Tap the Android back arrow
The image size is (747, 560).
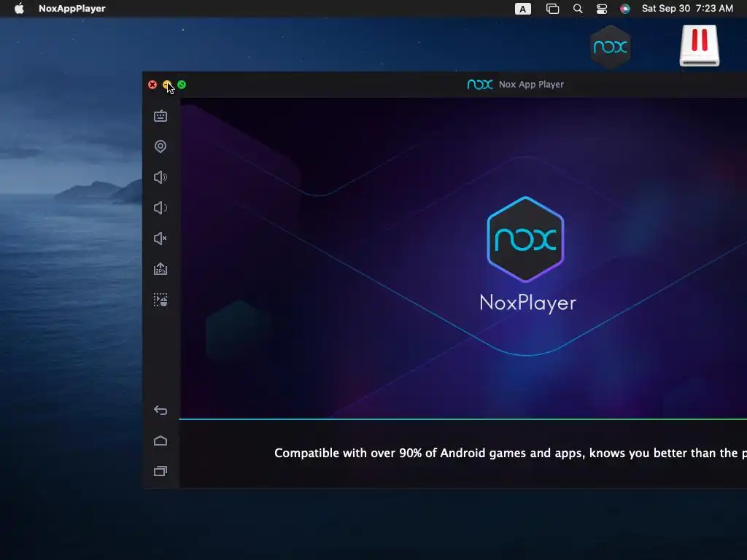tap(160, 410)
